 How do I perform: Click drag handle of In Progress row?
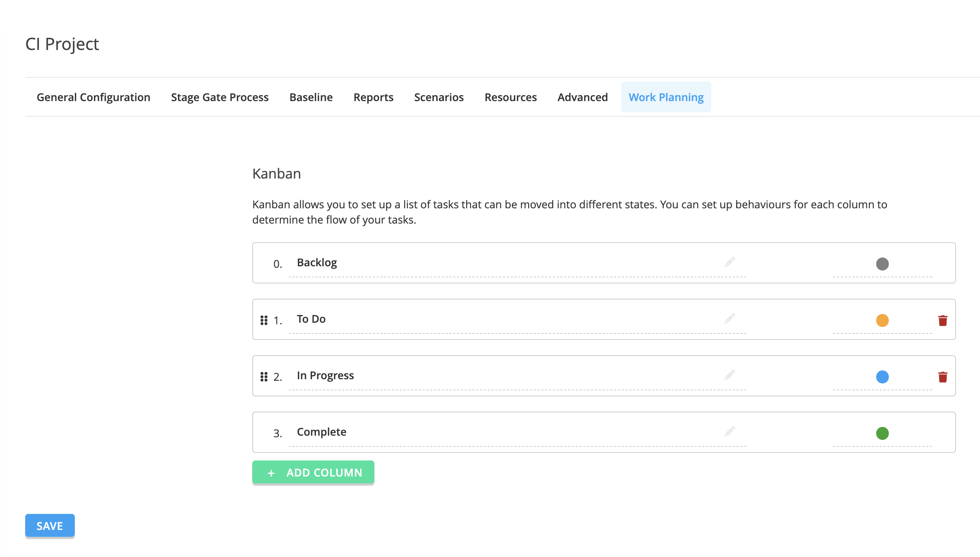tap(264, 377)
